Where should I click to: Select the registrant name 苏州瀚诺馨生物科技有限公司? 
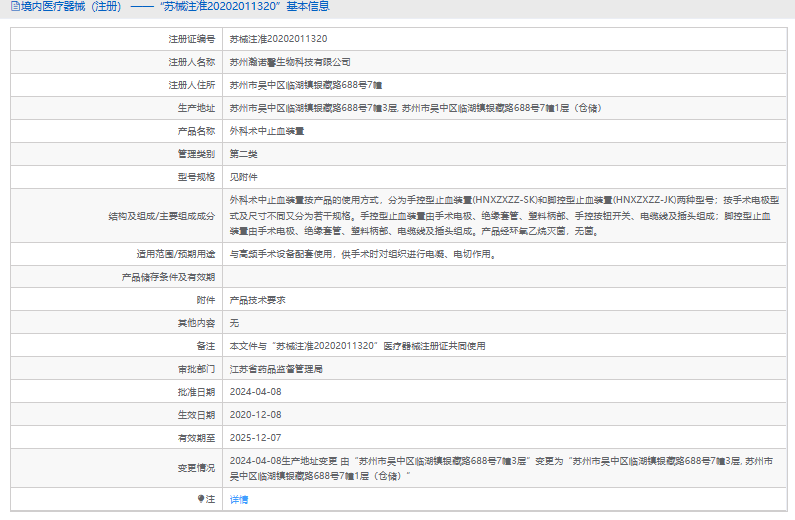(290, 62)
